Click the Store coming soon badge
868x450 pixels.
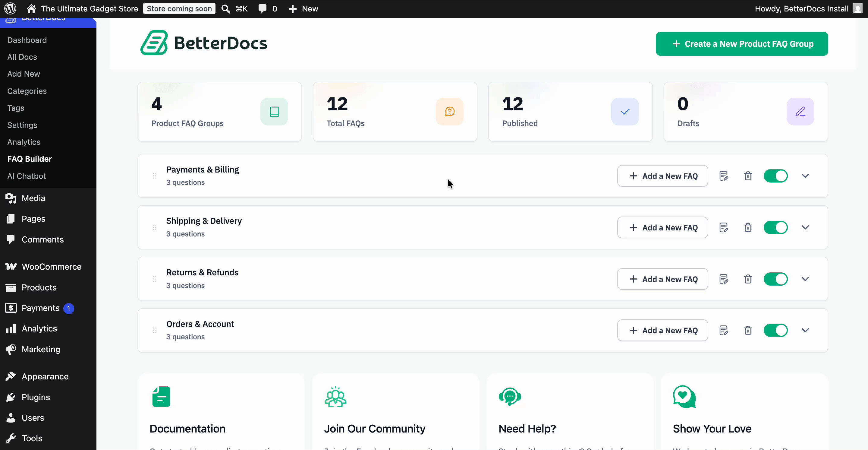179,9
